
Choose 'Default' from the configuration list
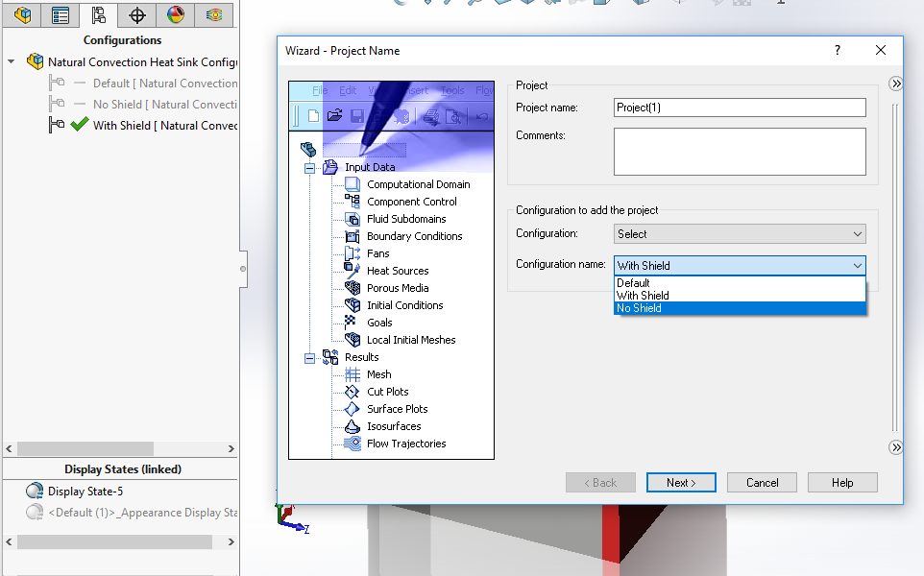(x=634, y=283)
